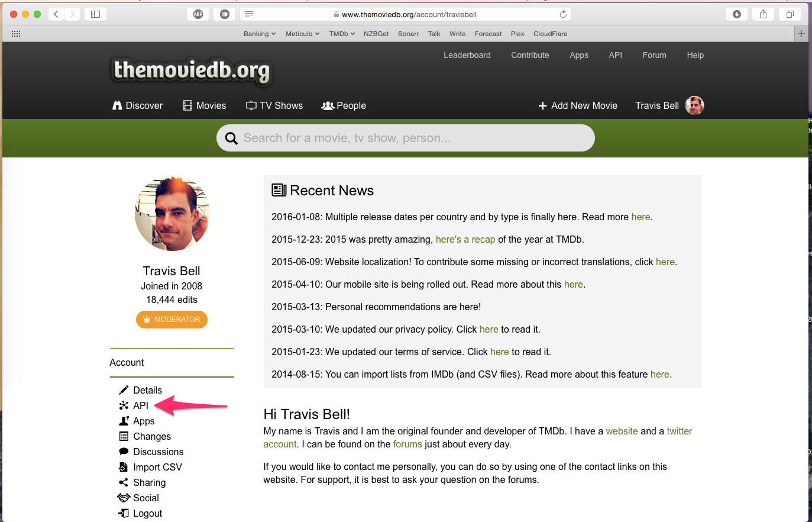Open the favorites grid icon
Viewport: 812px width, 522px height.
point(16,34)
